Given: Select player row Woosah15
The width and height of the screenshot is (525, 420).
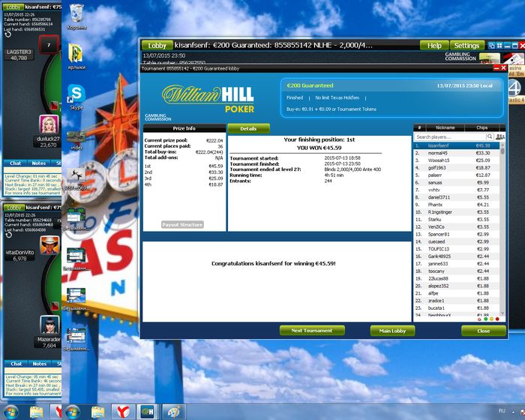Looking at the screenshot, I should click(x=457, y=160).
